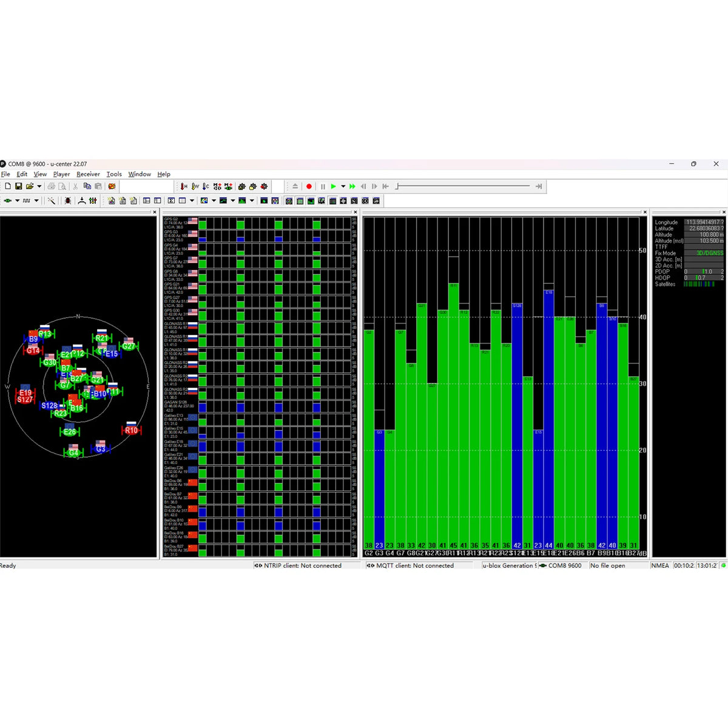Viewport: 728px width, 728px height.
Task: Click the Hotstart thermometer icon
Action: click(184, 186)
